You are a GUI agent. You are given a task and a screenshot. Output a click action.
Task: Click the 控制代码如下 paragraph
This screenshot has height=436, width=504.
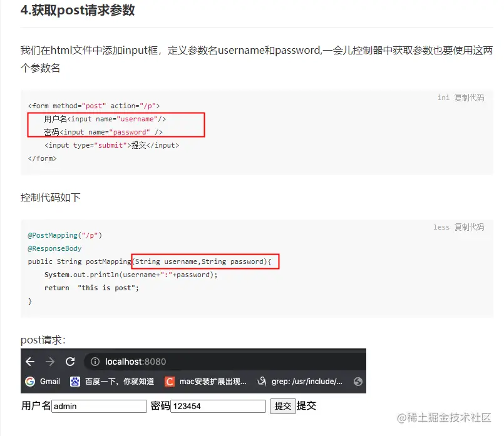[50, 198]
